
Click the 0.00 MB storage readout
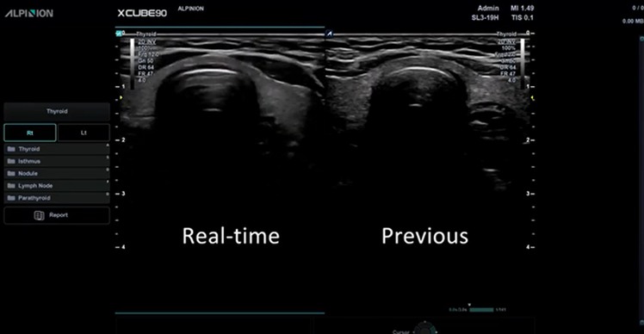click(633, 21)
